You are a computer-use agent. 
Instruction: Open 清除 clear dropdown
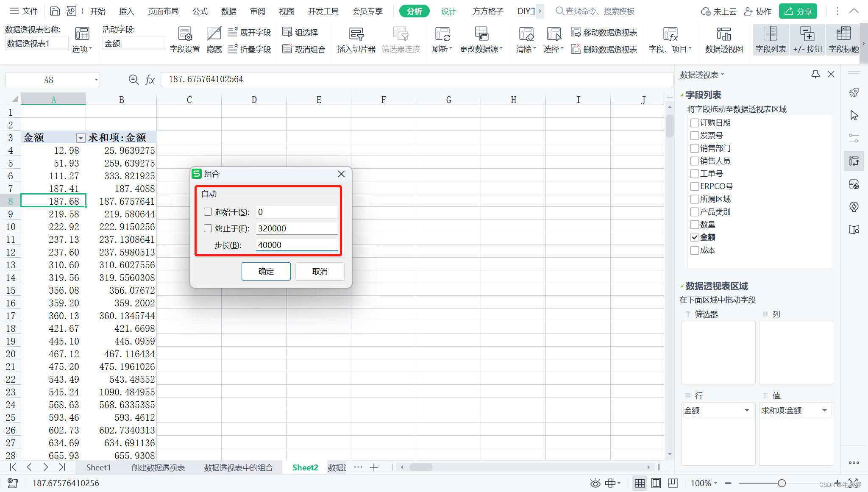(x=526, y=49)
